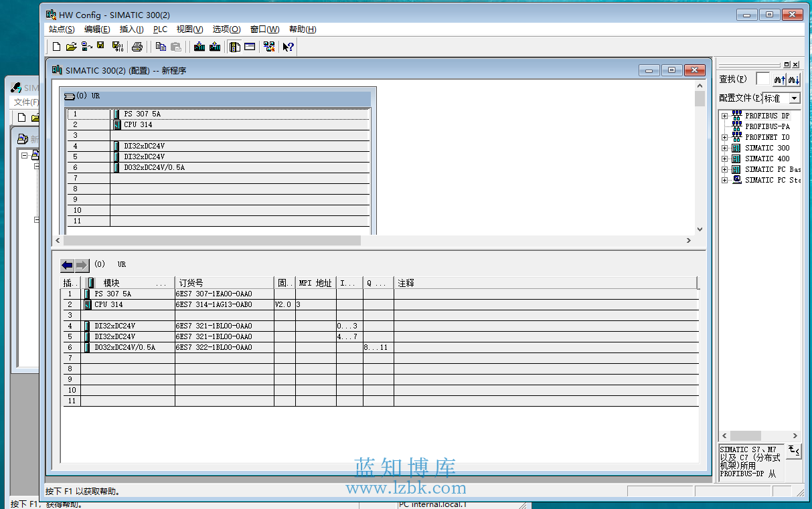812x509 pixels.
Task: Expand the SIMATIC 400 catalog node
Action: tap(724, 159)
